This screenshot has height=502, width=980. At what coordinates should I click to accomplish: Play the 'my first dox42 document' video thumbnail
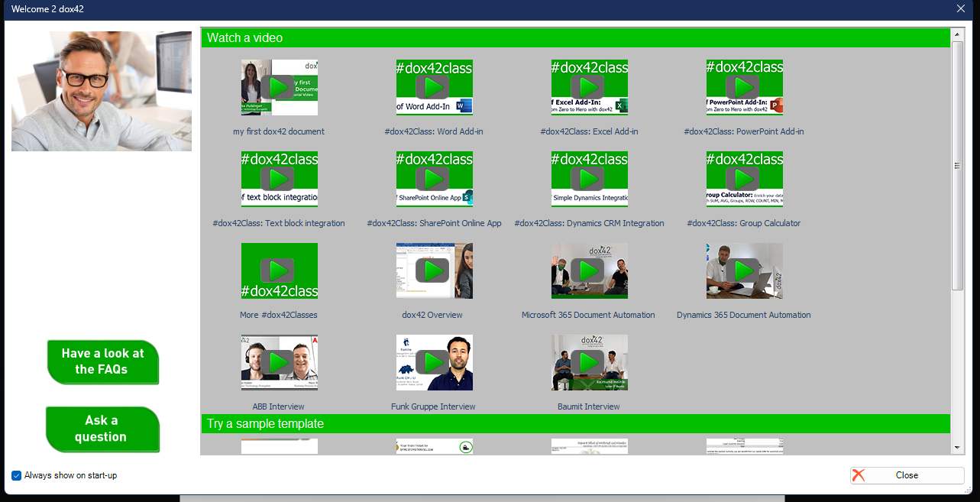click(279, 87)
